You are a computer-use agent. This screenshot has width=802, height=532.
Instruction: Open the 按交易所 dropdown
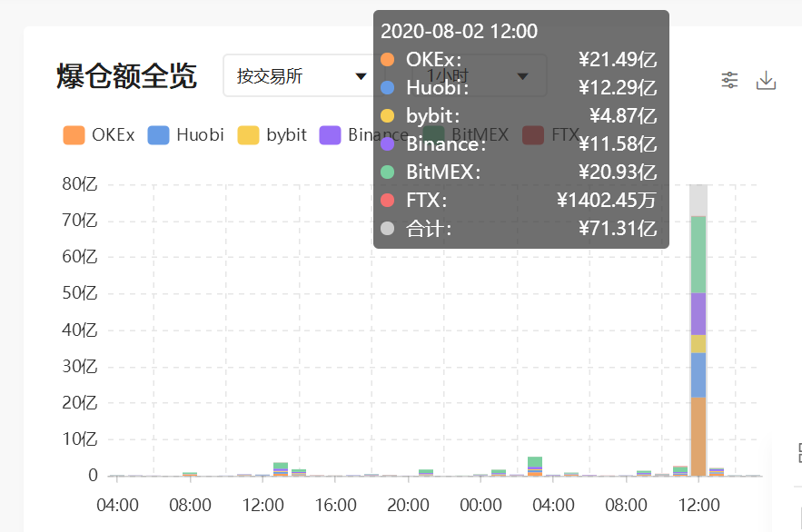(x=301, y=75)
